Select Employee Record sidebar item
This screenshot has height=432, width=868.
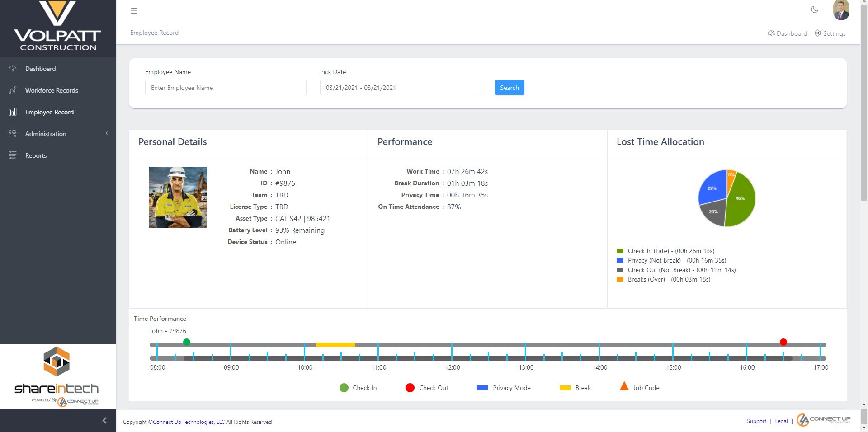pos(58,112)
